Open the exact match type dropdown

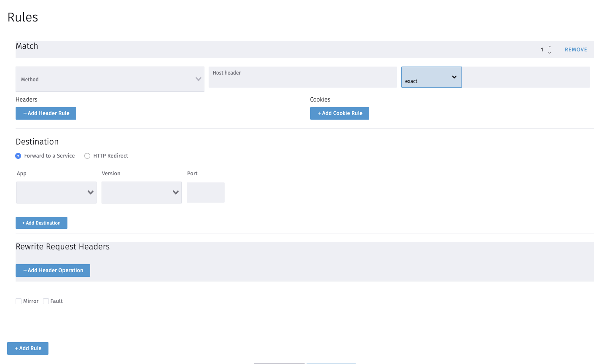click(432, 77)
